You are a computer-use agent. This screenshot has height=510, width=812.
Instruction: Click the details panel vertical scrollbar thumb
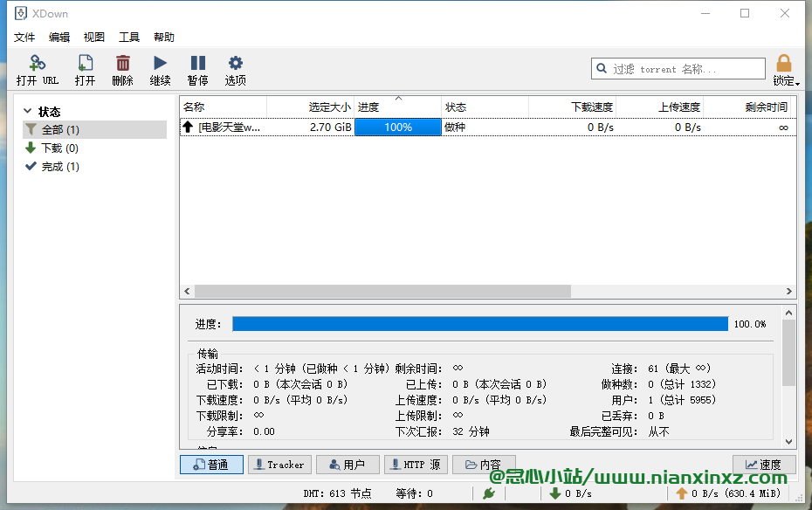pyautogui.click(x=788, y=353)
